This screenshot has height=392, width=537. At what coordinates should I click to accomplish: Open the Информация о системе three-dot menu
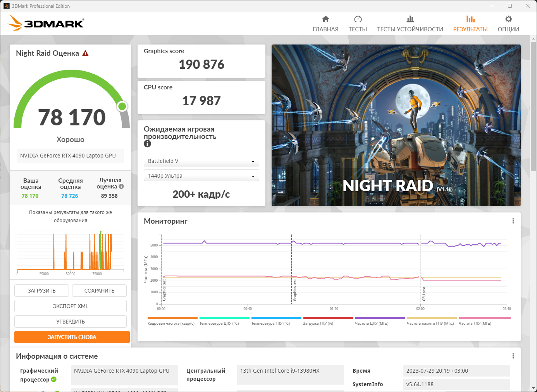513,356
